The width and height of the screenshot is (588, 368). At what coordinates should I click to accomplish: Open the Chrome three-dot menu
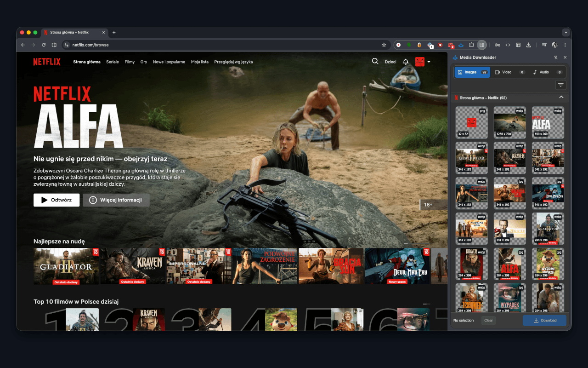[565, 45]
